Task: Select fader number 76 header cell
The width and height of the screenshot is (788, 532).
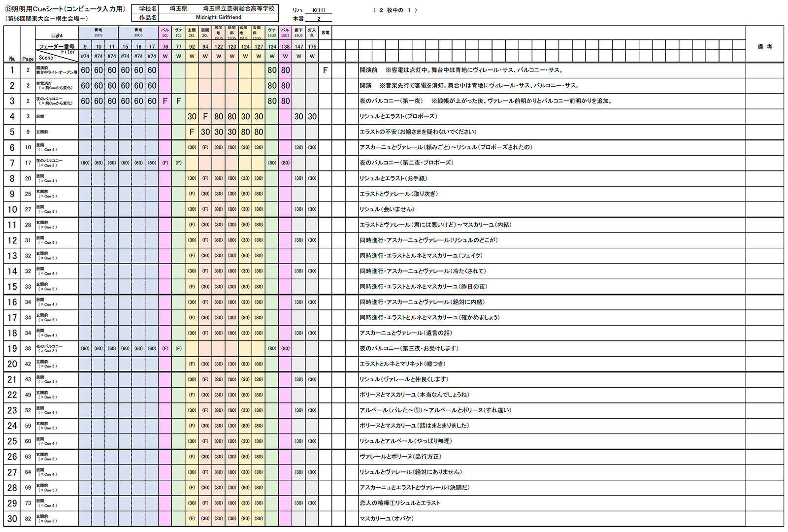Action: (165, 47)
